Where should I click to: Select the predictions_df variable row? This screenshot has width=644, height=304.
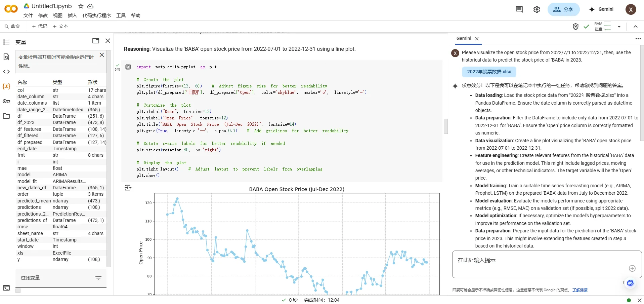coord(61,220)
